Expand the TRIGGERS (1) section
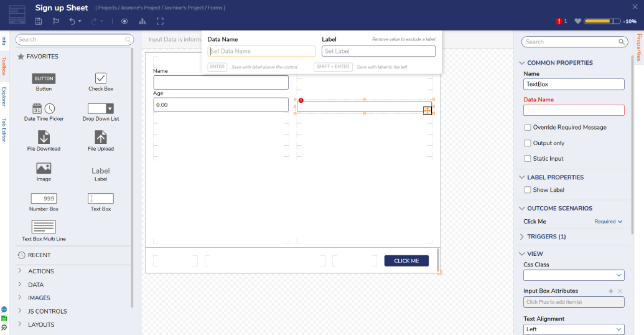This screenshot has width=644, height=335. coord(546,237)
